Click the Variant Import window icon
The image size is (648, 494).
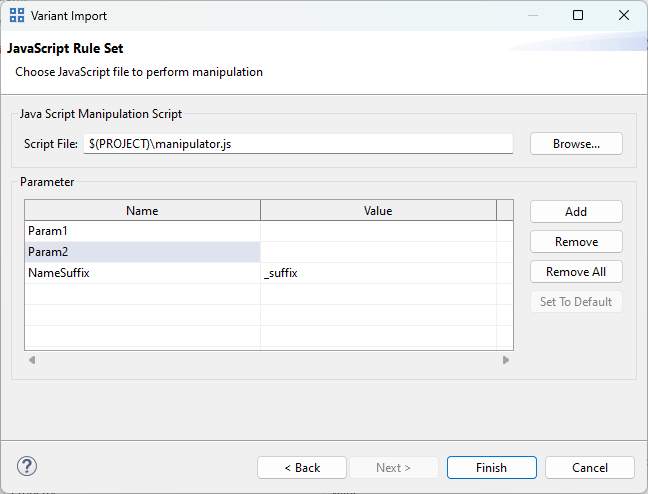point(18,16)
